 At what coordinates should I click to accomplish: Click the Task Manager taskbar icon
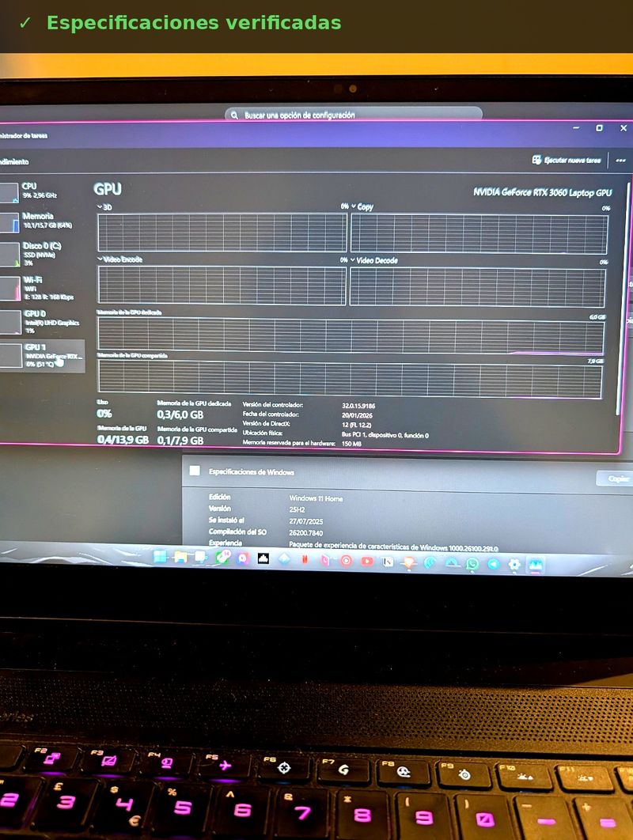pos(536,565)
